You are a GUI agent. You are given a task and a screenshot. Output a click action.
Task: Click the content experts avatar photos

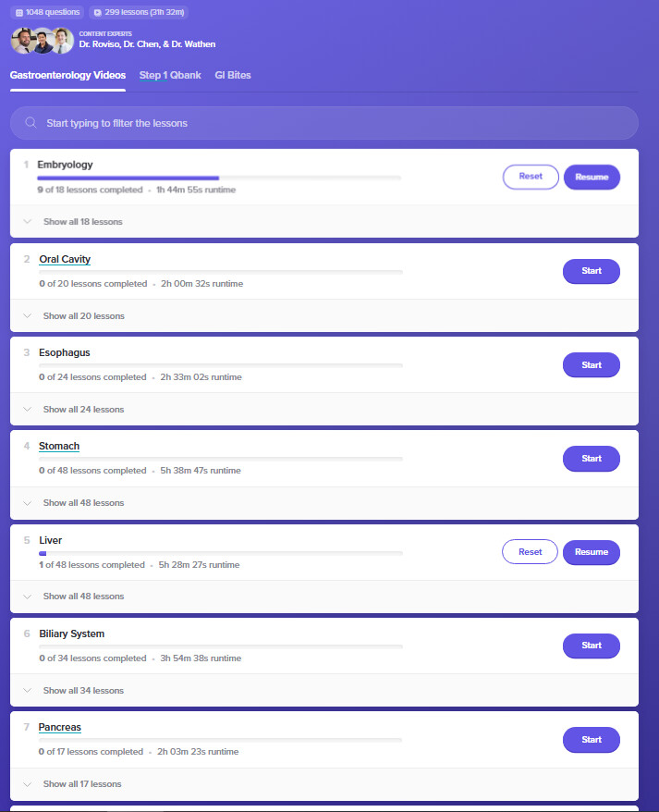[42, 40]
